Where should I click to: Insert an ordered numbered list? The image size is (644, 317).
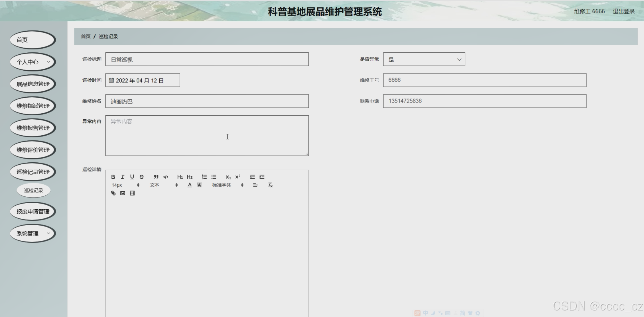pyautogui.click(x=204, y=177)
